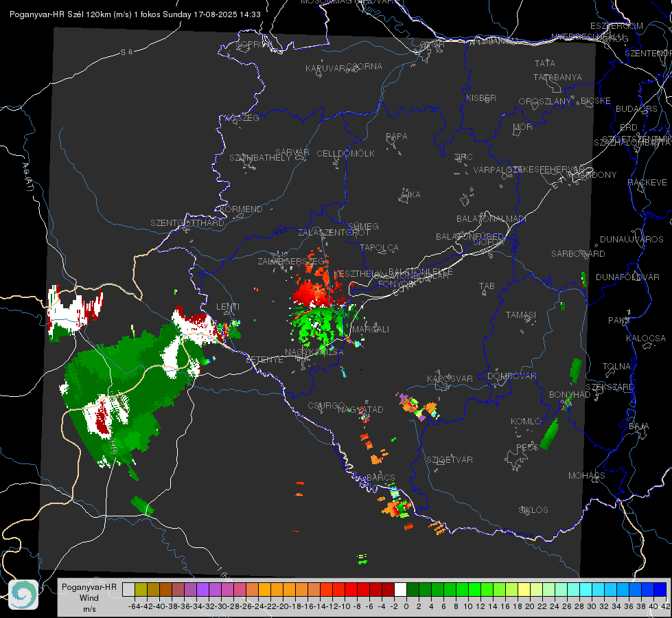Click the 'Wind' legend label
Viewport: 672px width, 618px height.
pos(89,598)
